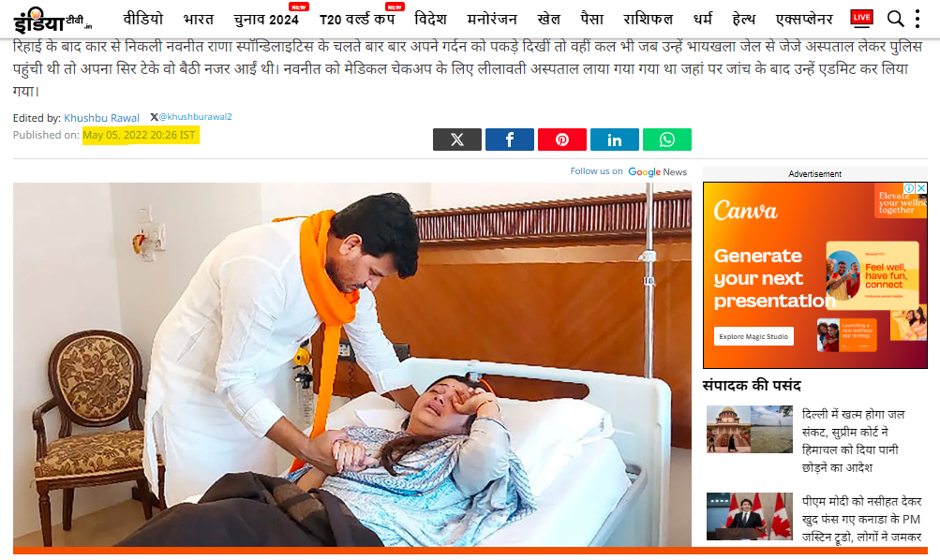Open the वीडियो menu item
This screenshot has width=940, height=560.
tap(143, 19)
